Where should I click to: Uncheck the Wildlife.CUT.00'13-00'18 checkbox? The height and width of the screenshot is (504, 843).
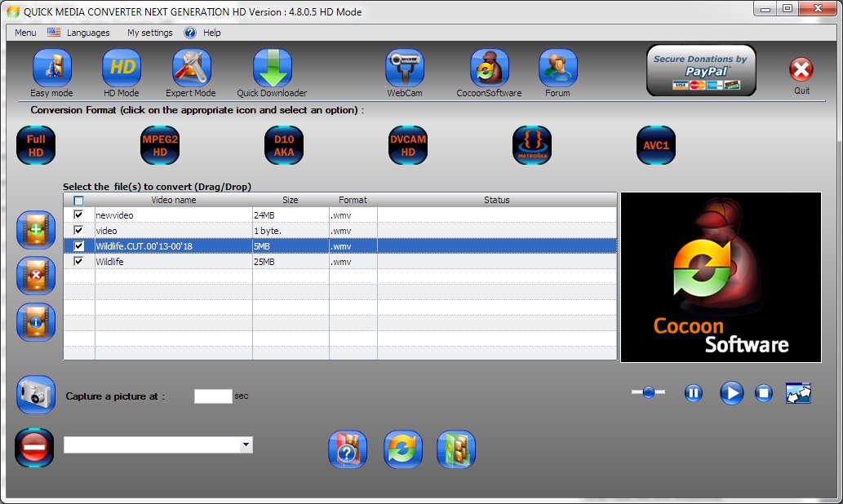(x=78, y=246)
